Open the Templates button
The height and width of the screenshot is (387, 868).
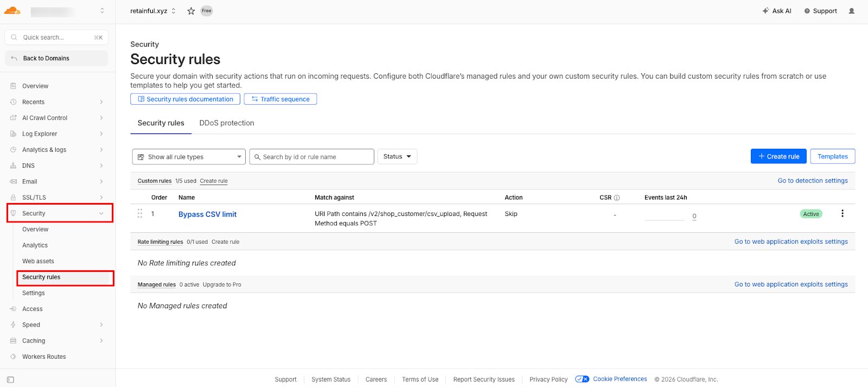(833, 156)
